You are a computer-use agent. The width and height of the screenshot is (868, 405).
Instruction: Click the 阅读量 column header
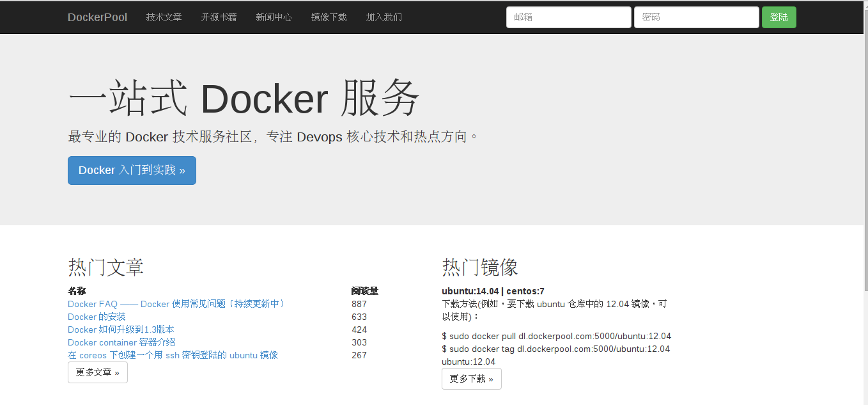pos(365,291)
